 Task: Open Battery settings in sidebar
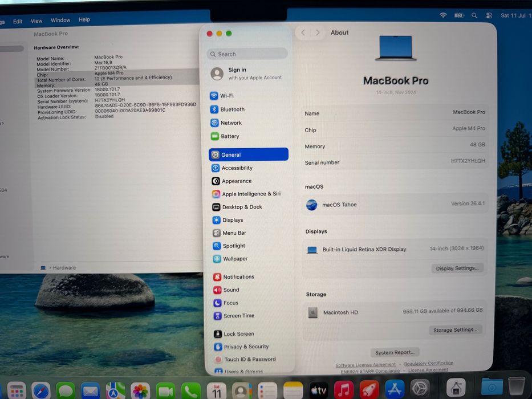[x=225, y=136]
